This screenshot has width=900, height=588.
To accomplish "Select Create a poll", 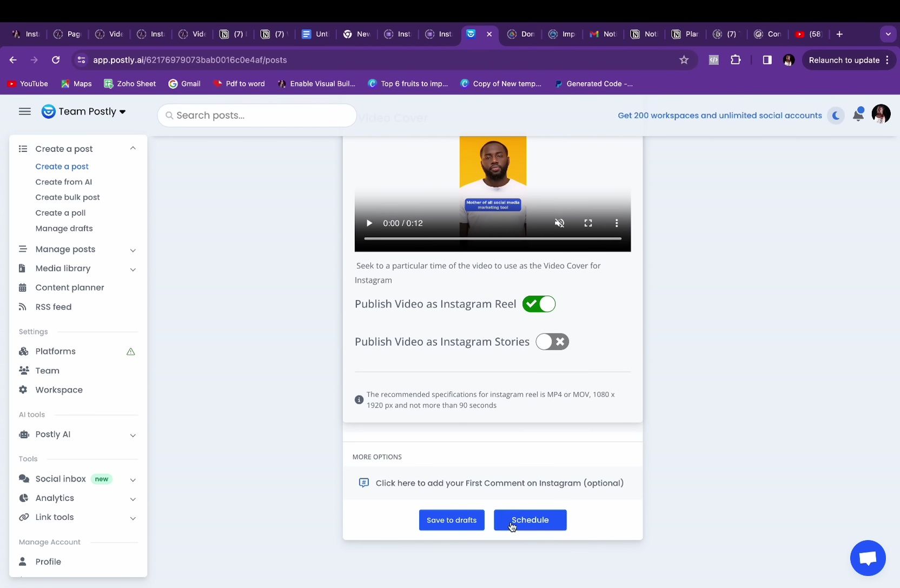I will [x=60, y=213].
